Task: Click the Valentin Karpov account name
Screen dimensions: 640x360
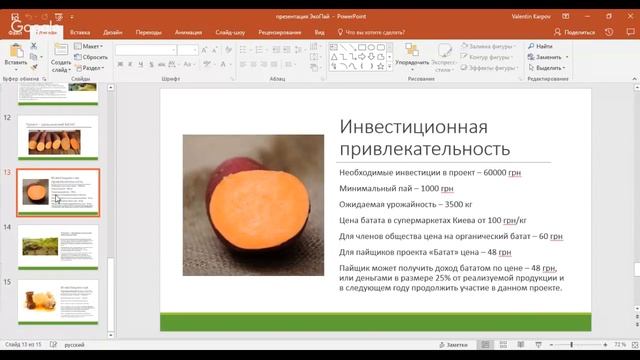Action: point(531,17)
